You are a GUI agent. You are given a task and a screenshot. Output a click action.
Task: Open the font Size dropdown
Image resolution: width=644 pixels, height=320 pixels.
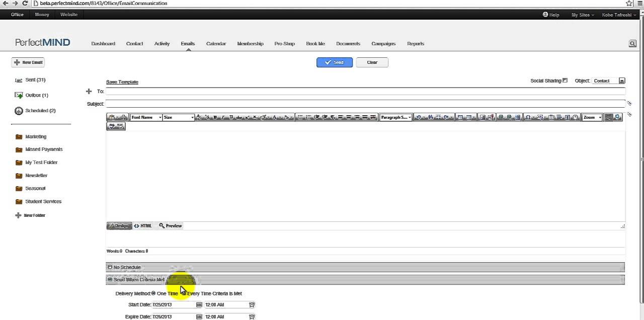coord(178,117)
